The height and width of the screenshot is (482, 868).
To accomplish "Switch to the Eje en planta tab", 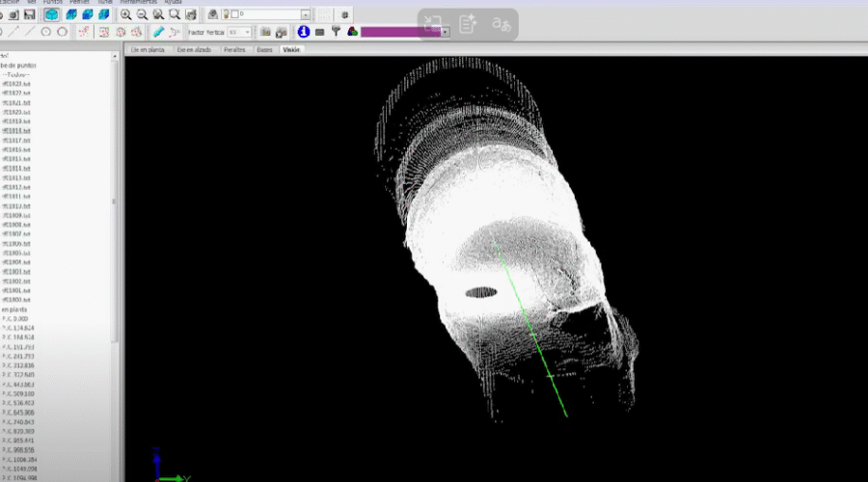I will point(147,49).
